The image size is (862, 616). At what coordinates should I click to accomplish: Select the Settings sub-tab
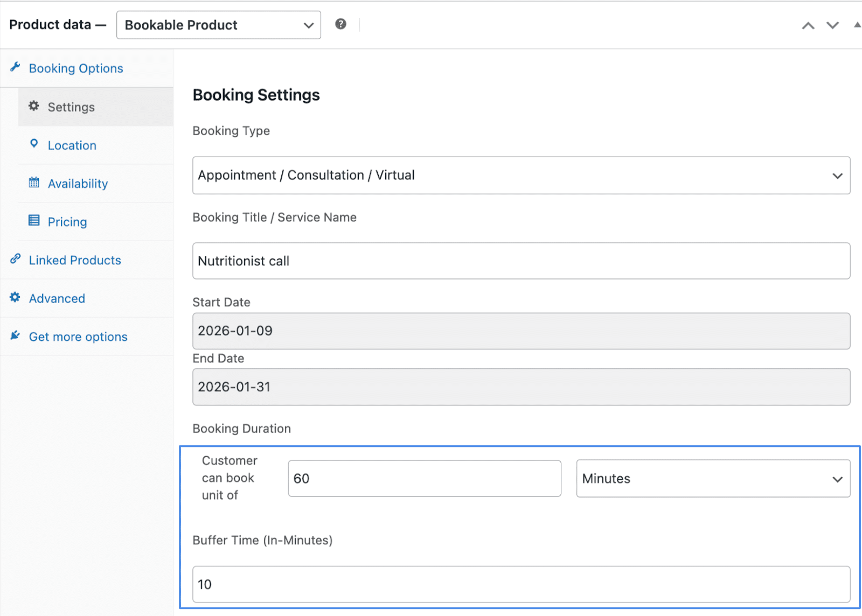(96, 107)
